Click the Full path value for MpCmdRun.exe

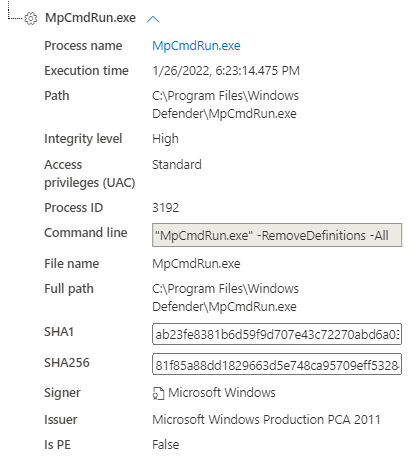coord(225,297)
